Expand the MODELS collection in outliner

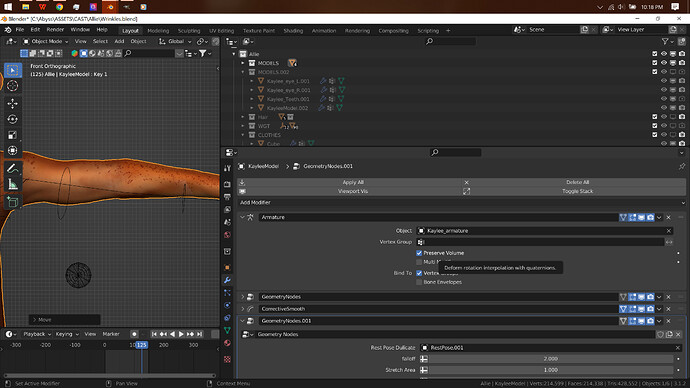pyautogui.click(x=242, y=63)
